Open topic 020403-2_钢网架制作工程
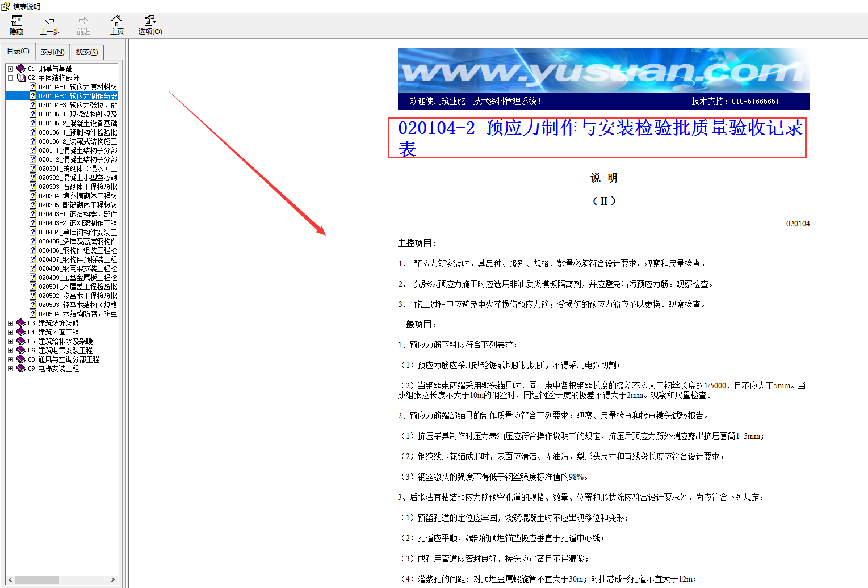Screen dimensions: 868x588 78,223
